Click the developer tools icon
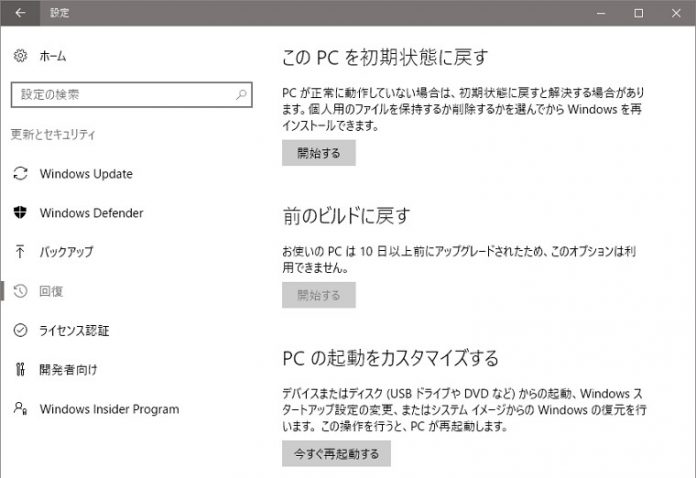Screen dimensions: 696x478 point(20,369)
